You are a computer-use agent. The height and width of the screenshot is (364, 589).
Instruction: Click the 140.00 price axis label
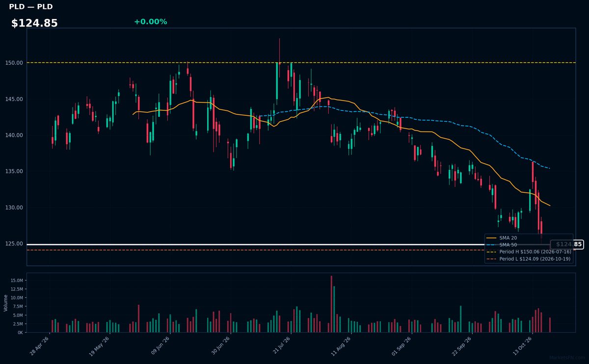[15, 135]
